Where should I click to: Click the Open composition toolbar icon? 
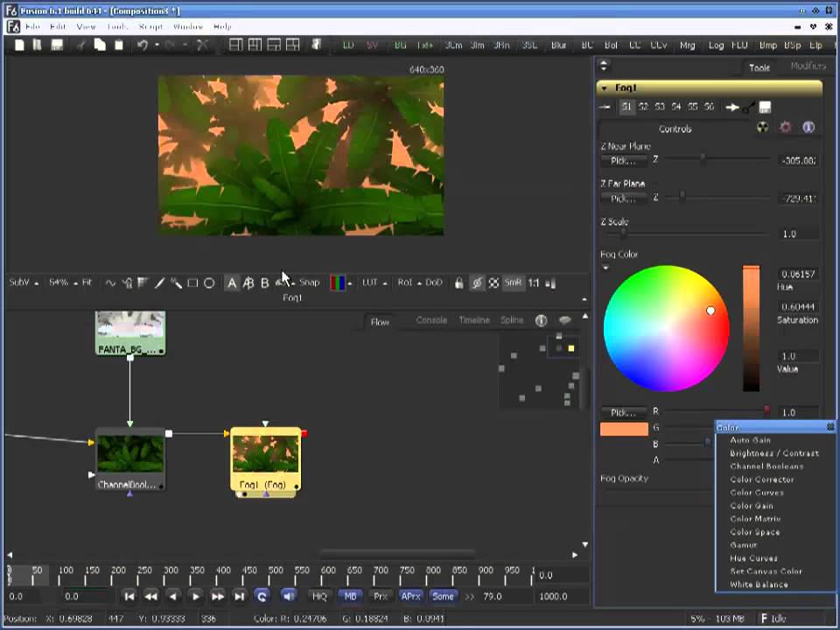click(x=37, y=45)
